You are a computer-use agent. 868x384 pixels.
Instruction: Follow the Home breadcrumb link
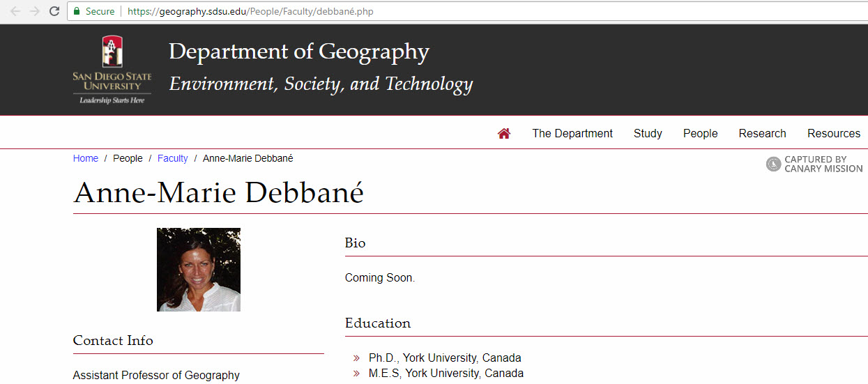click(x=86, y=158)
